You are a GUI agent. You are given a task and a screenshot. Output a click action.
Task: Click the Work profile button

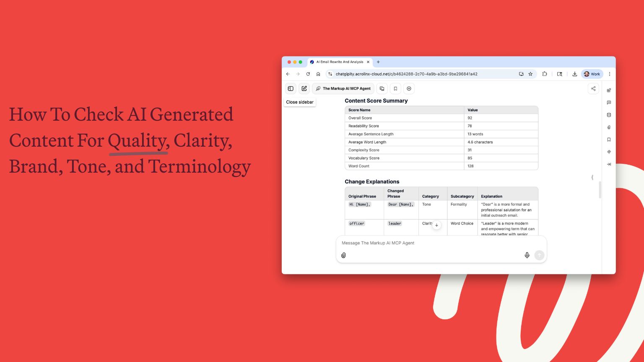[592, 74]
